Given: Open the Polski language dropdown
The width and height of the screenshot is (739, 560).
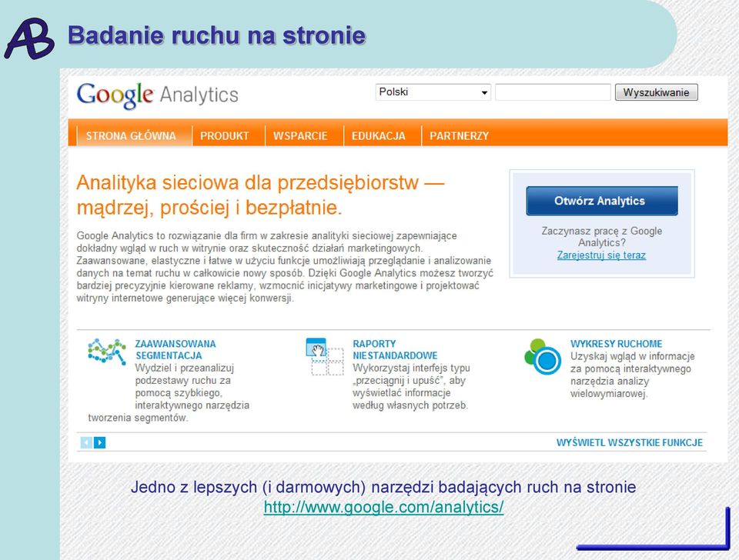Looking at the screenshot, I should [433, 92].
